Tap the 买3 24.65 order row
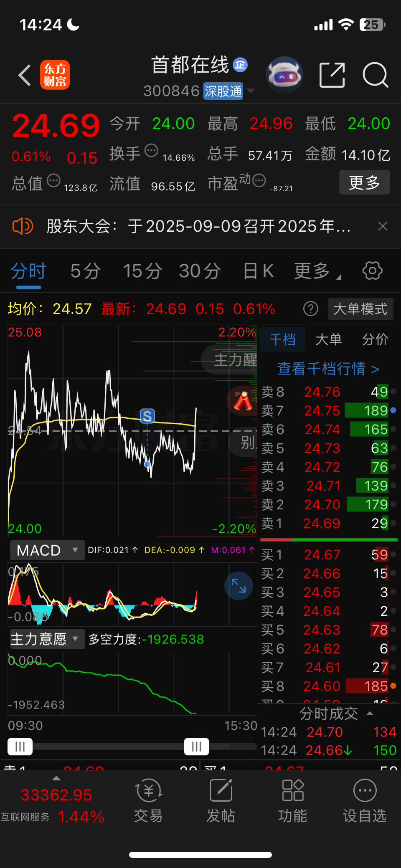The image size is (401, 868). [x=328, y=592]
